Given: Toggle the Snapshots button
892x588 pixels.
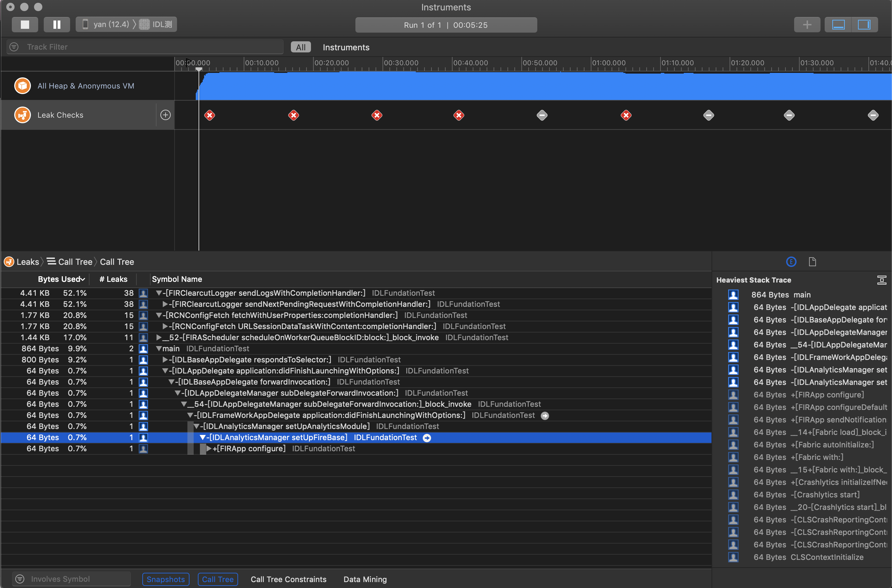Looking at the screenshot, I should click(165, 579).
